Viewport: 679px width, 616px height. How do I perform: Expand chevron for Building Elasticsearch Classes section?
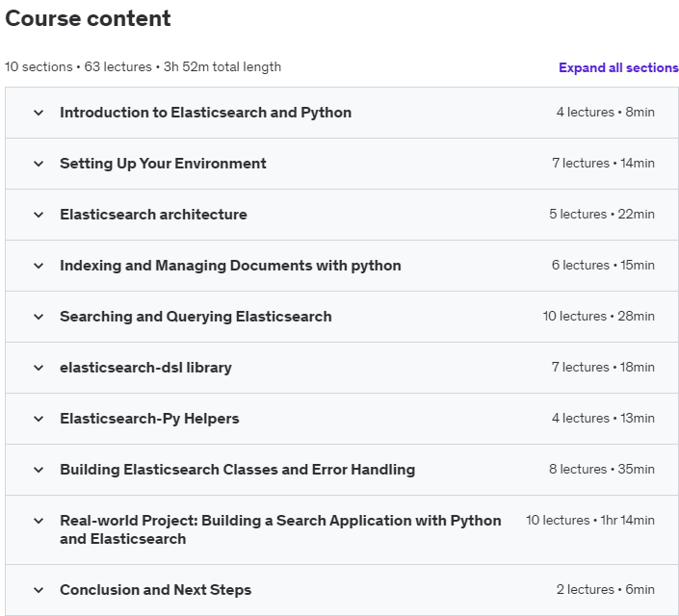39,470
